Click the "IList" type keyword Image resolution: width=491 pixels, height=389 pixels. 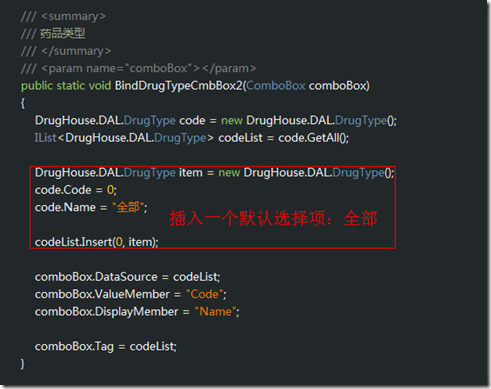pos(46,138)
